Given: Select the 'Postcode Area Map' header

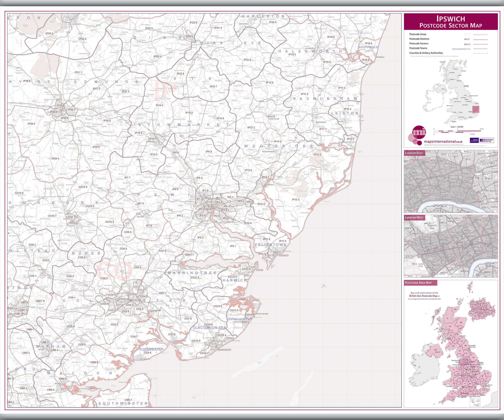Looking at the screenshot, I should [x=420, y=283].
